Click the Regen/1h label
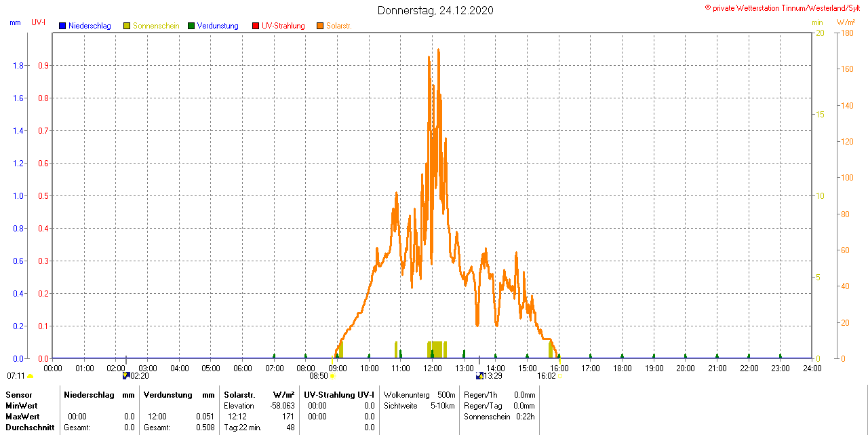The width and height of the screenshot is (868, 435). click(x=480, y=395)
